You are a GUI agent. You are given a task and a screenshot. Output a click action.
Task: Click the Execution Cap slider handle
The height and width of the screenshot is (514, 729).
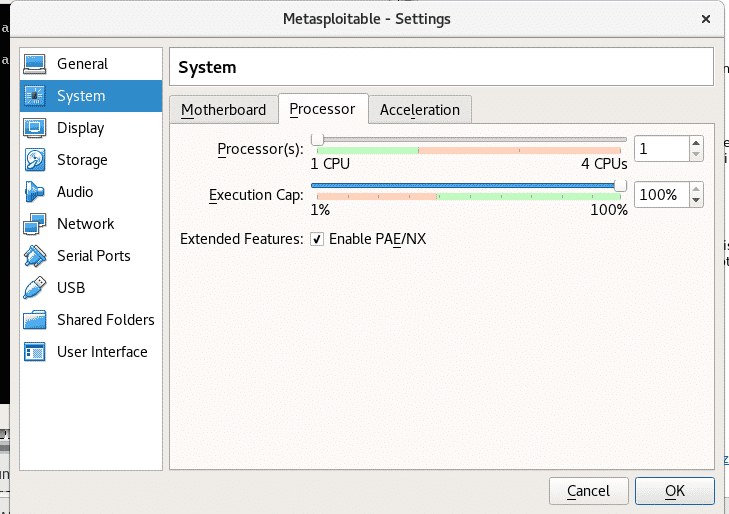coord(620,185)
